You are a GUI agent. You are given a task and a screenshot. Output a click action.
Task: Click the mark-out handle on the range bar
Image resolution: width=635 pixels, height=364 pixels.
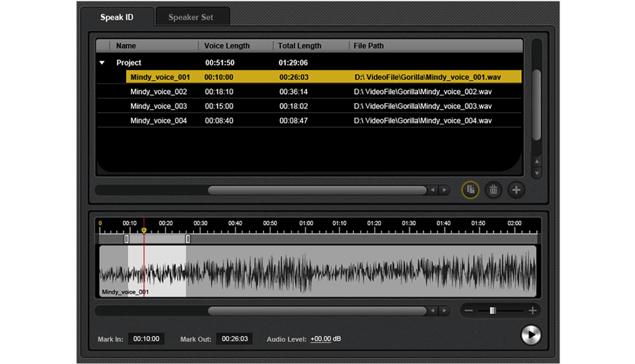188,239
